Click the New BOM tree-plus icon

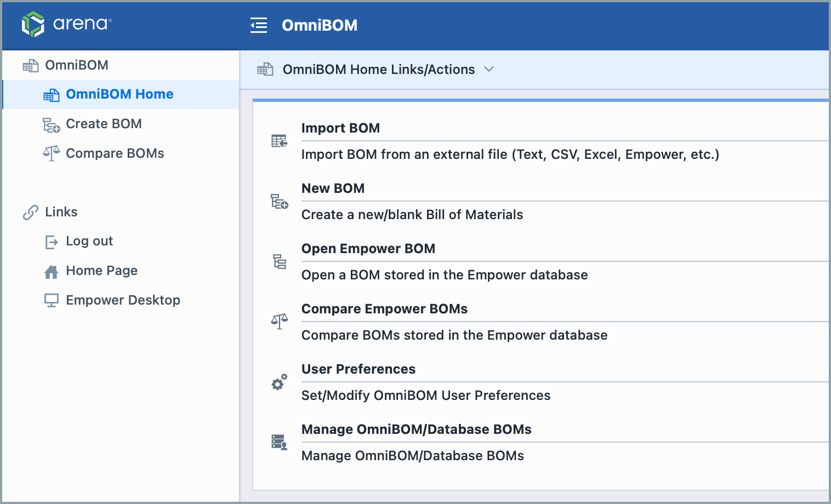pyautogui.click(x=280, y=202)
